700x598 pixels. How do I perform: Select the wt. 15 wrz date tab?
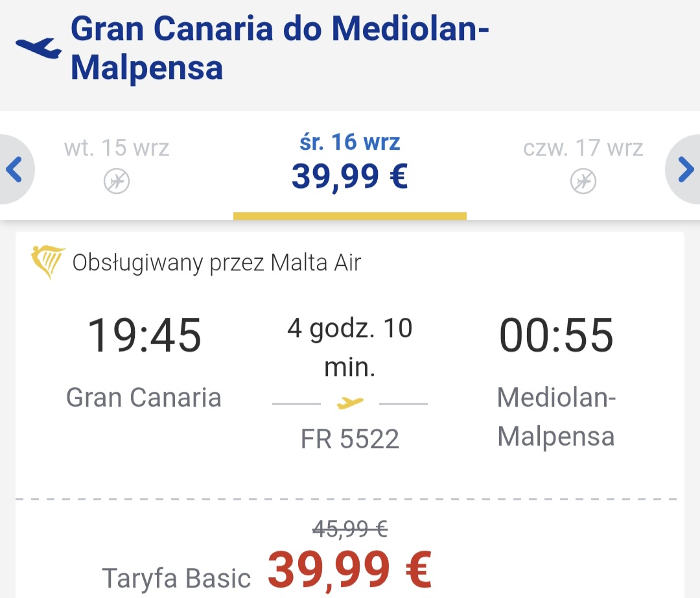[117, 165]
